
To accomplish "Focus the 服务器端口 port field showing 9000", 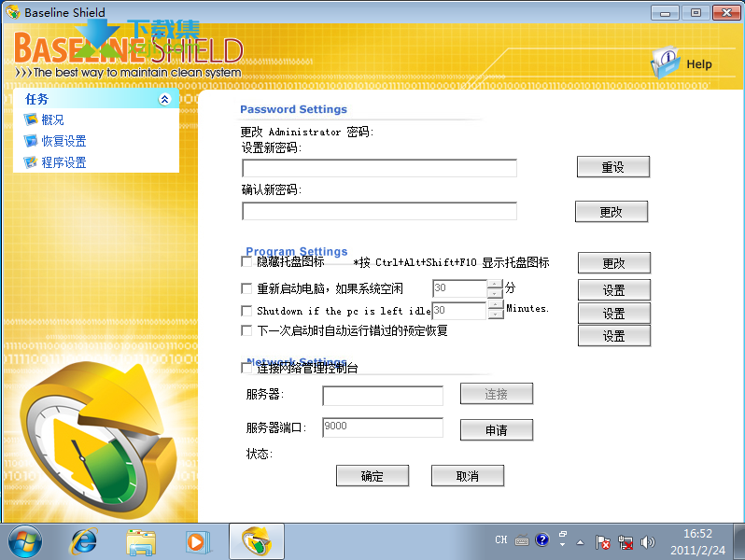I will [383, 427].
